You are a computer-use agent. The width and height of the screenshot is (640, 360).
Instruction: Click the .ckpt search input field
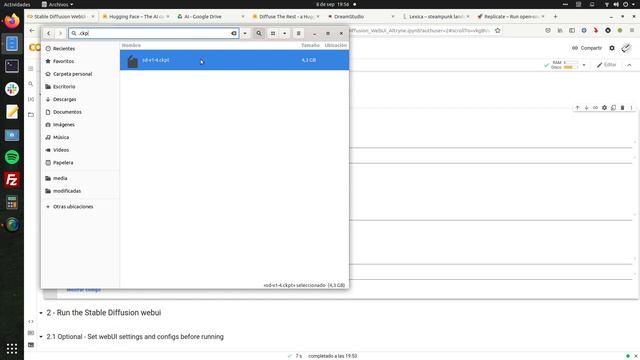(x=153, y=33)
